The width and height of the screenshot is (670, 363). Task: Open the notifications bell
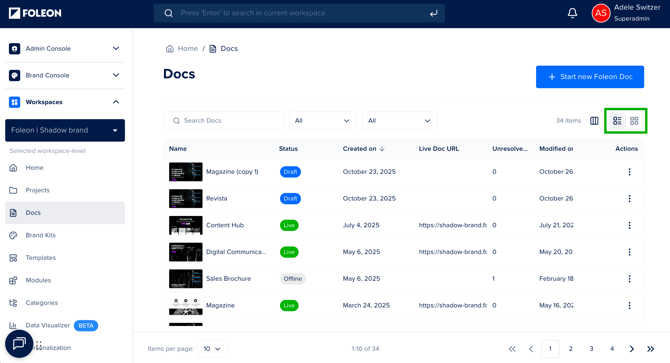(572, 13)
